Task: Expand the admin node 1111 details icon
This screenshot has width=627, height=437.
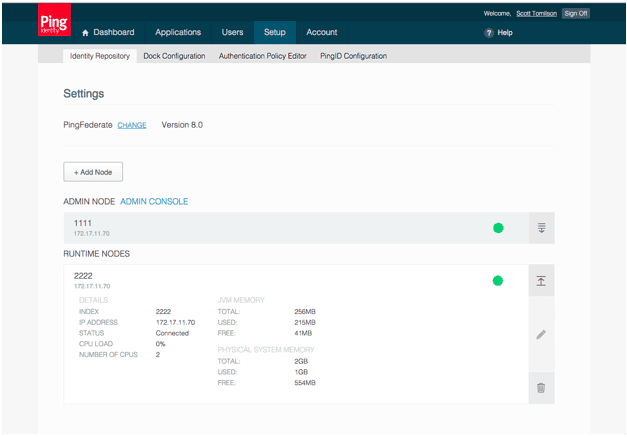Action: coord(541,228)
